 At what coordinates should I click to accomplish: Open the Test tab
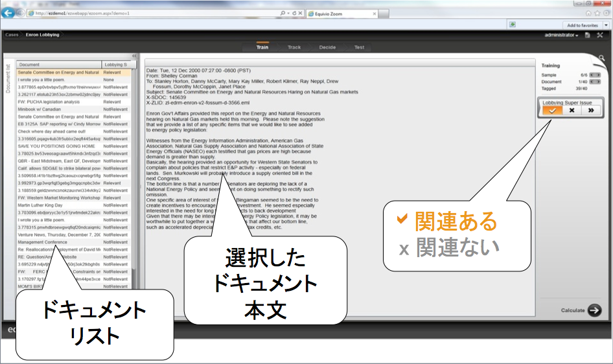click(359, 47)
